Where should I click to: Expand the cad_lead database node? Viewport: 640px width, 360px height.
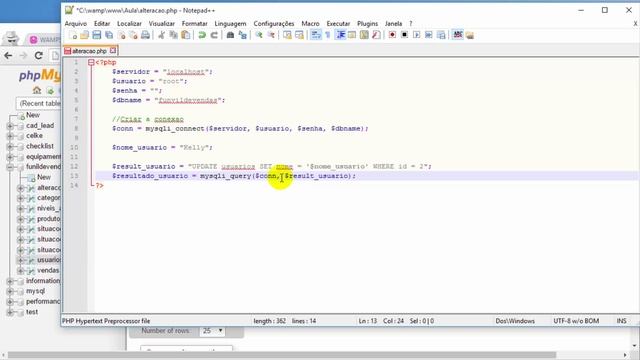tap(10, 126)
